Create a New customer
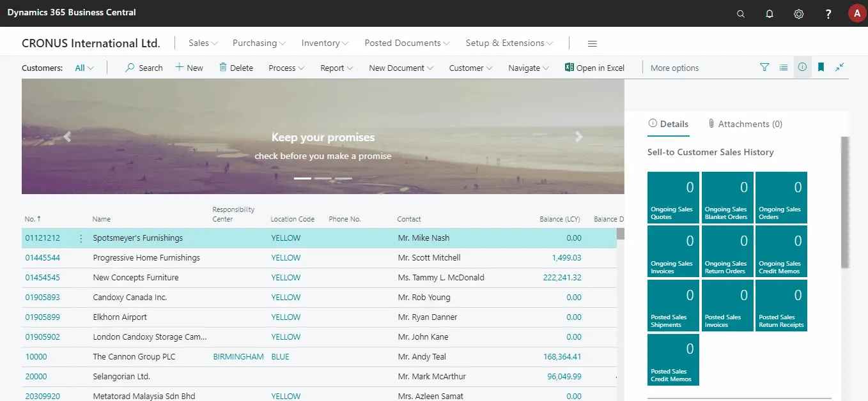The image size is (868, 401). point(189,68)
